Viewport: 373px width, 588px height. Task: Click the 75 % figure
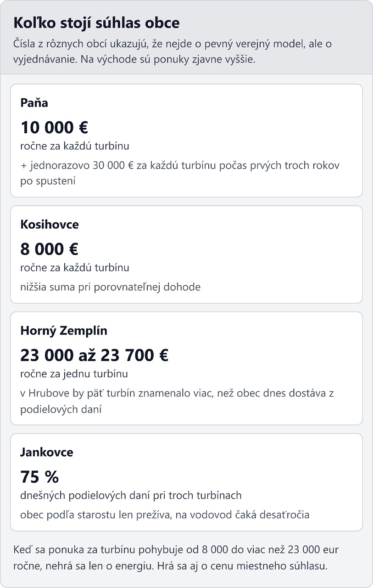pos(39,477)
